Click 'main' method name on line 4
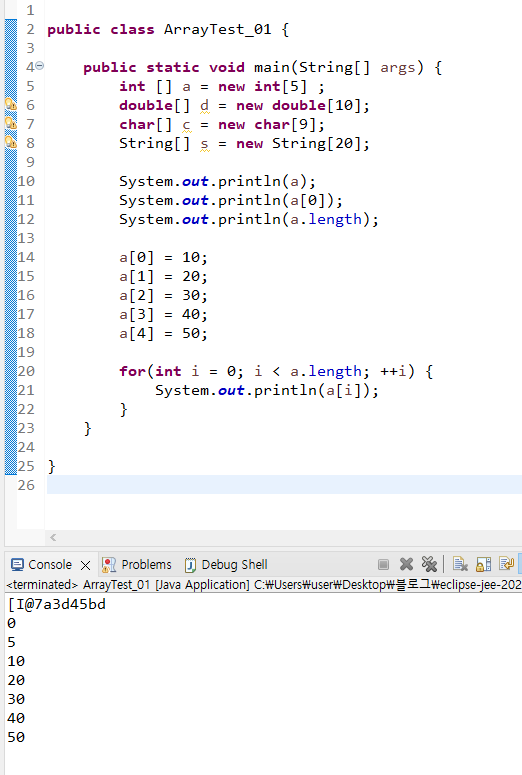Screen dimensions: 522x775 pyautogui.click(x=271, y=67)
